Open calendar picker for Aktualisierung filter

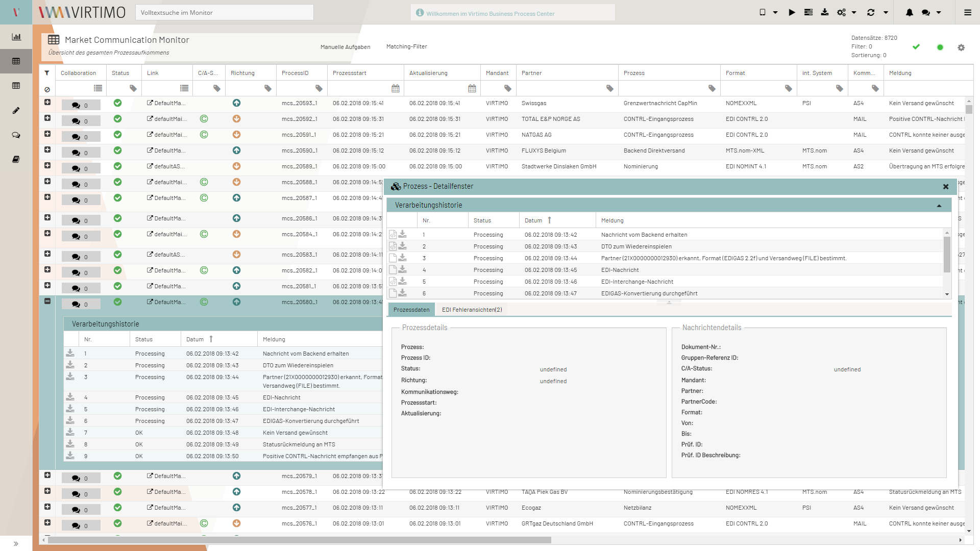point(472,89)
